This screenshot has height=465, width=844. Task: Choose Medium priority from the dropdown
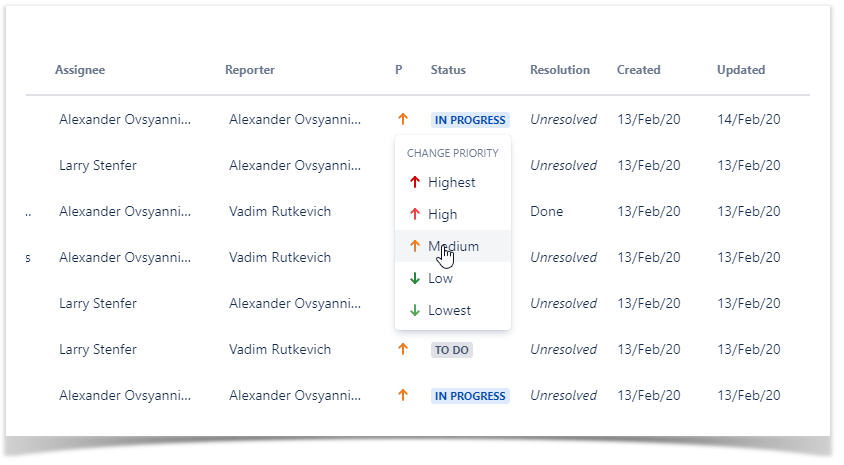[453, 246]
